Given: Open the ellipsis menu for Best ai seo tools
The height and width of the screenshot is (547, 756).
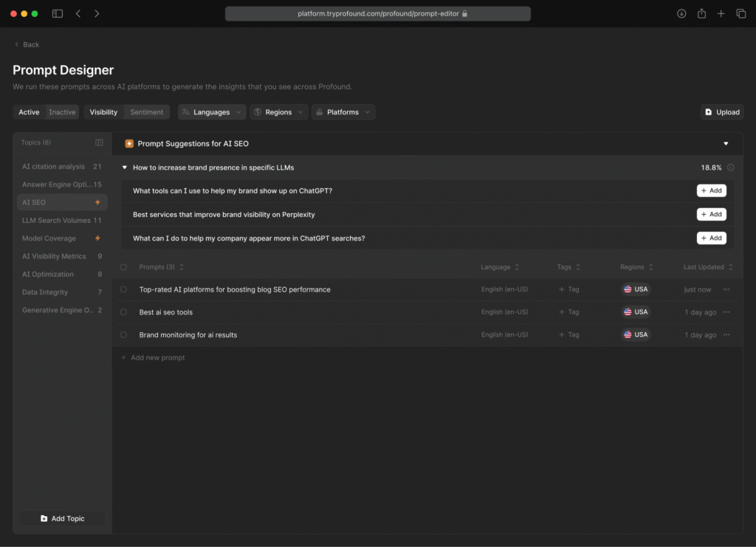Looking at the screenshot, I should (726, 312).
